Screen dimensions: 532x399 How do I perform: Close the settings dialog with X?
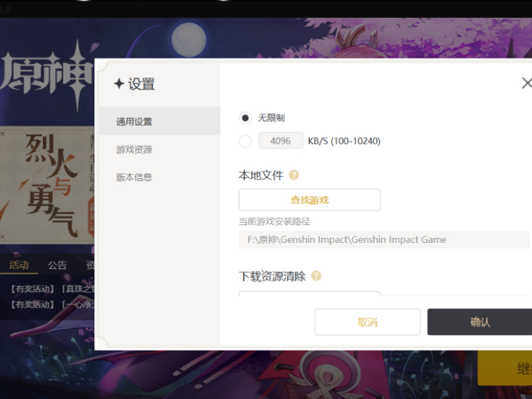tap(526, 83)
